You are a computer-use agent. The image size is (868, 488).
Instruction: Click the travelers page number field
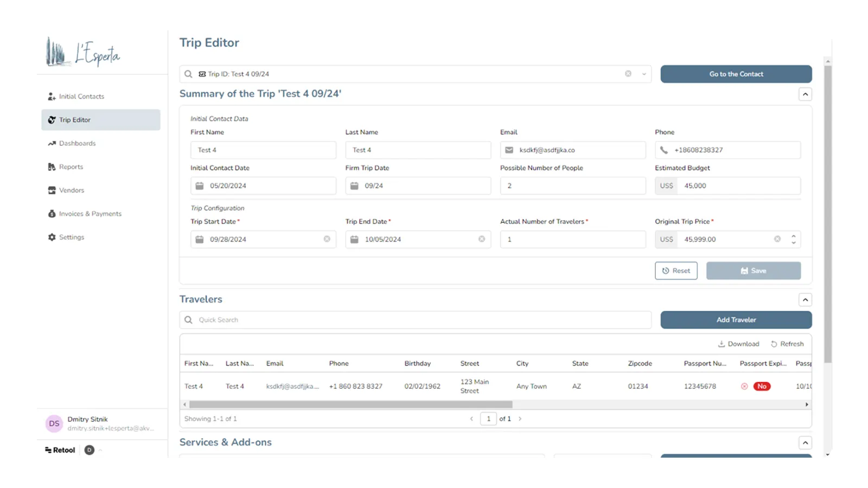click(x=488, y=419)
